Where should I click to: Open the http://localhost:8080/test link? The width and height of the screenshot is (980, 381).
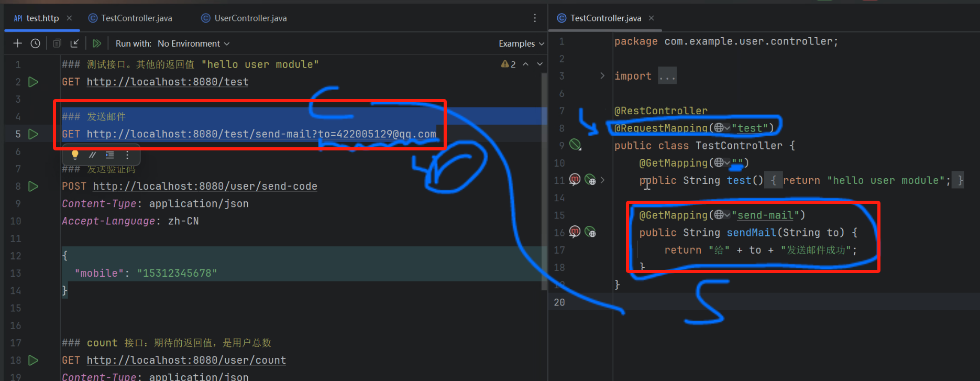[x=168, y=82]
